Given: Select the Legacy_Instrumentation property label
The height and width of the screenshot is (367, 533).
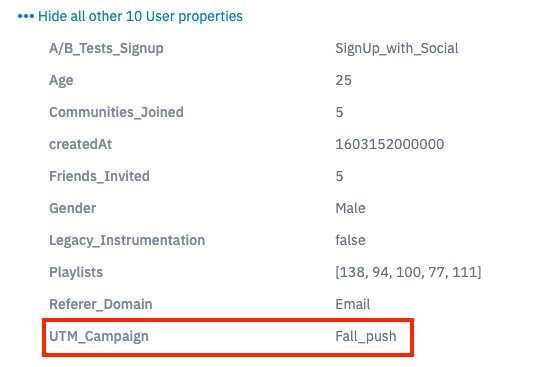Looking at the screenshot, I should click(127, 241).
